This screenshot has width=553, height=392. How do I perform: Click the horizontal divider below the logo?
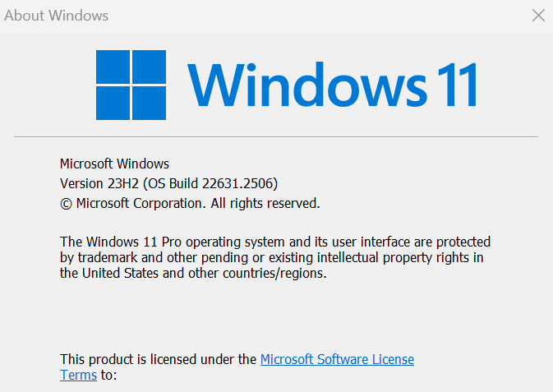[276, 136]
